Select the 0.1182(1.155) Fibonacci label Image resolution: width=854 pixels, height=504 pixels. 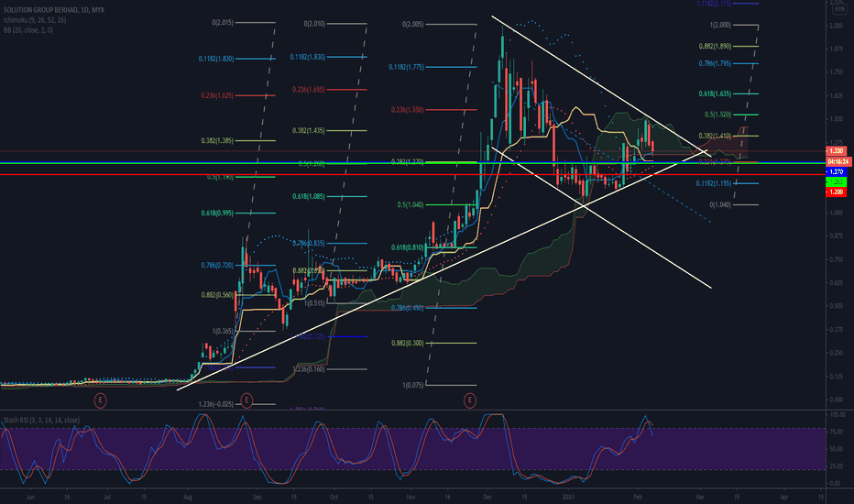click(x=714, y=183)
